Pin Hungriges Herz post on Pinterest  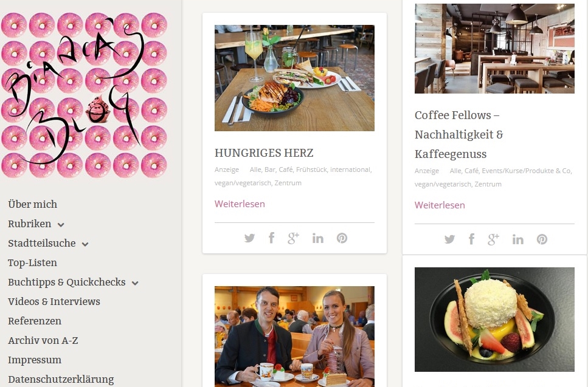(x=342, y=238)
